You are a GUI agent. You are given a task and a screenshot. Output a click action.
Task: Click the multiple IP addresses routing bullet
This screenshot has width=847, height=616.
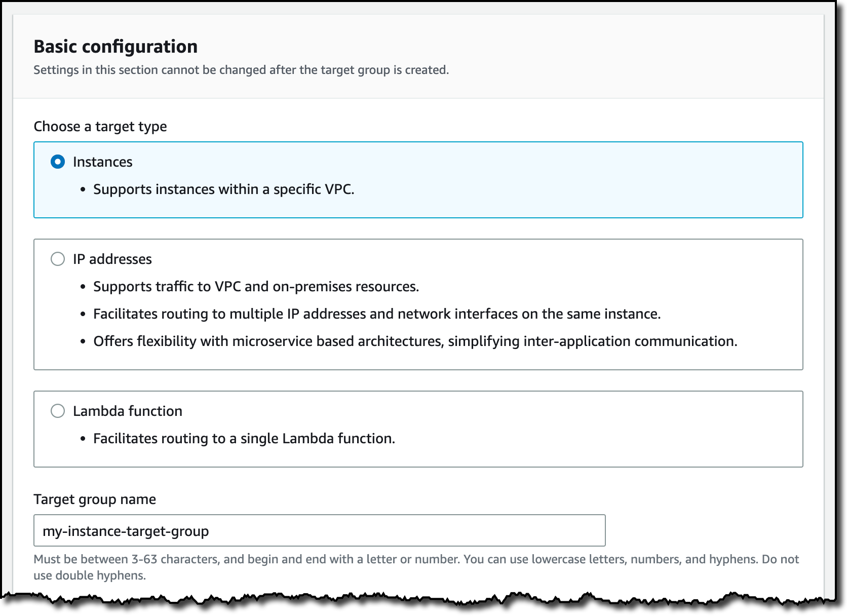pos(377,314)
